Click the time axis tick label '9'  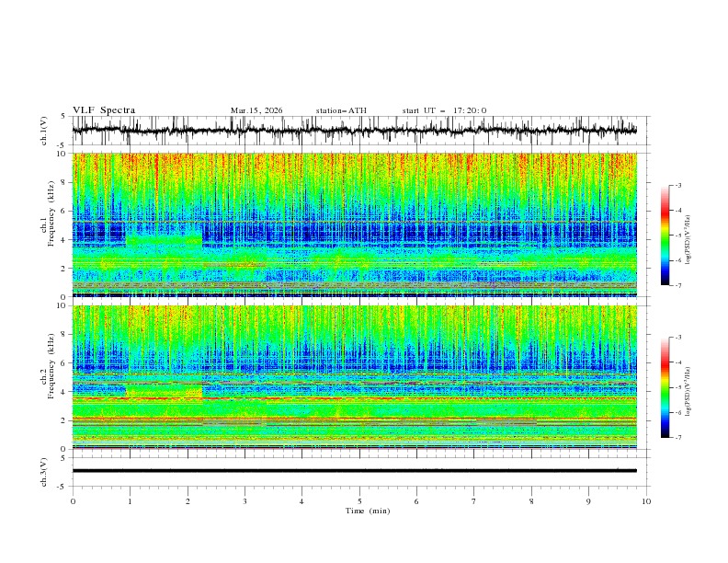click(588, 501)
